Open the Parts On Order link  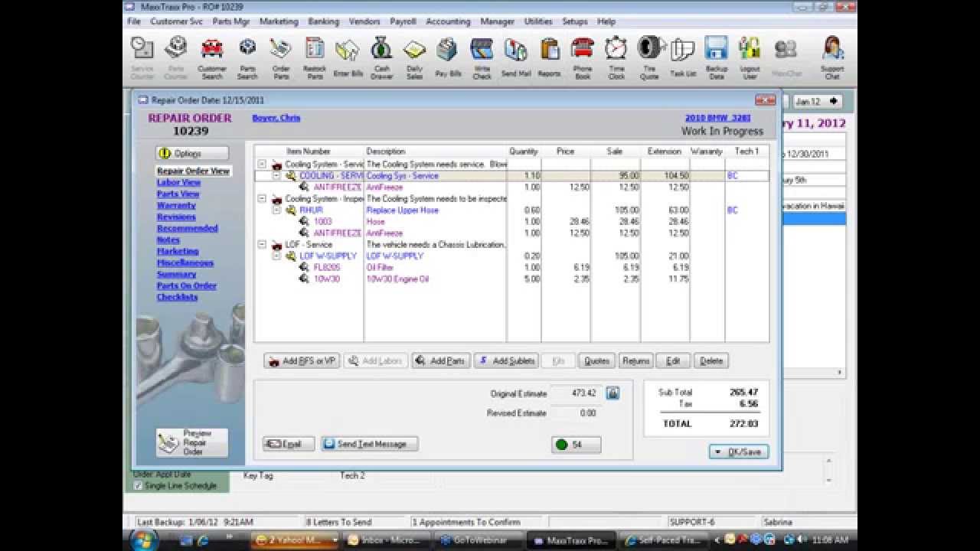tap(187, 286)
